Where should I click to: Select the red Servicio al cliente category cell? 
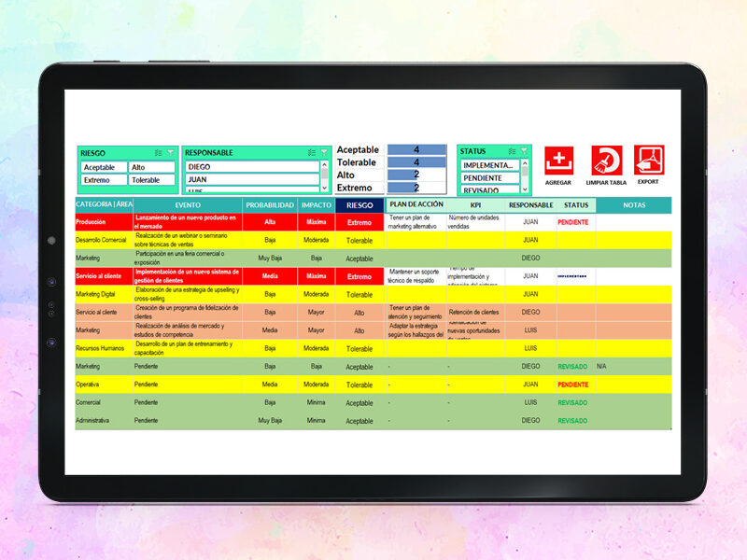pos(104,276)
